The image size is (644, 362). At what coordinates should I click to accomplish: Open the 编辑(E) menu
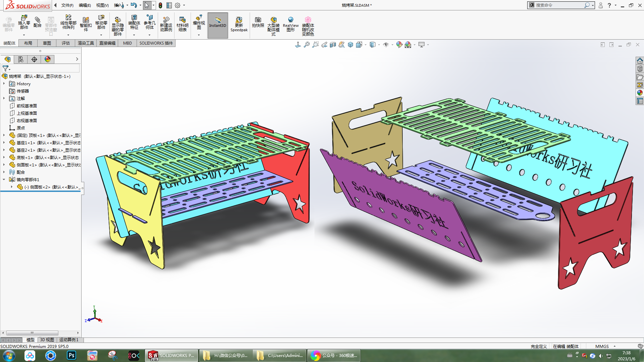point(85,5)
